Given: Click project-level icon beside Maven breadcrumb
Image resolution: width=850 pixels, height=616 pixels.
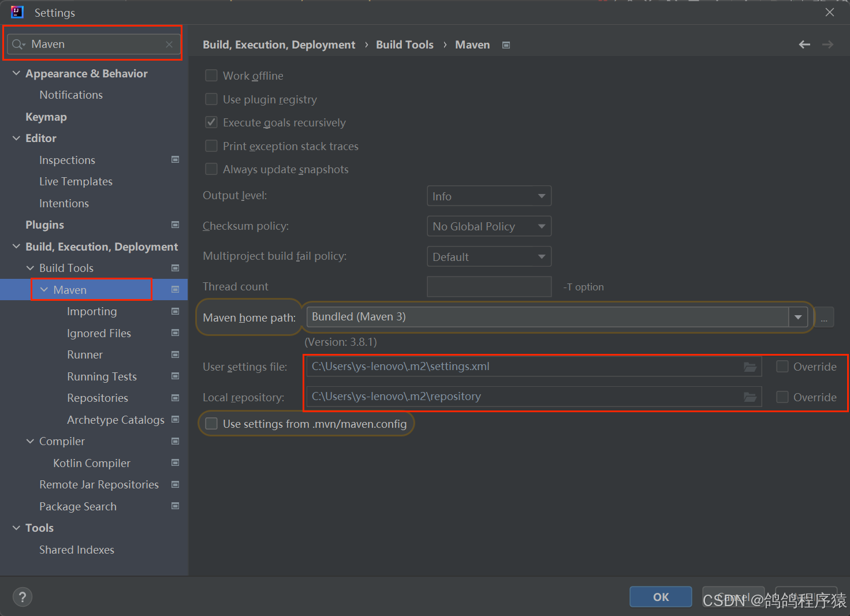Looking at the screenshot, I should click(506, 45).
